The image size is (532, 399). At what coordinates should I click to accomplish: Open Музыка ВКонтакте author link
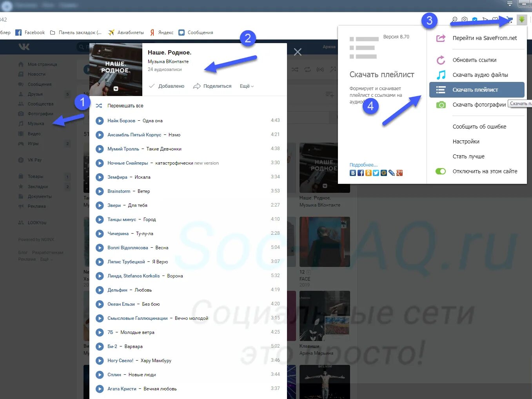(x=168, y=62)
